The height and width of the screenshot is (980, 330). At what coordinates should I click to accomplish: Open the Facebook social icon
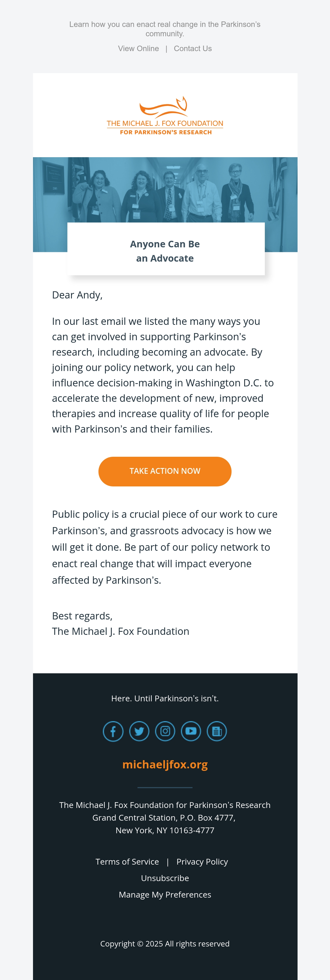click(x=113, y=731)
